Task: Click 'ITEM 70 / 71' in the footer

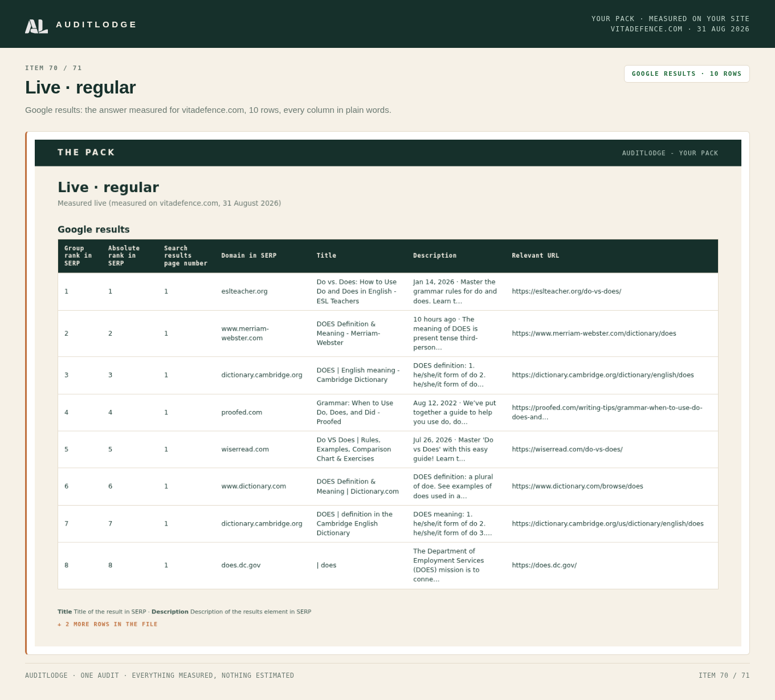Action: coord(724,675)
